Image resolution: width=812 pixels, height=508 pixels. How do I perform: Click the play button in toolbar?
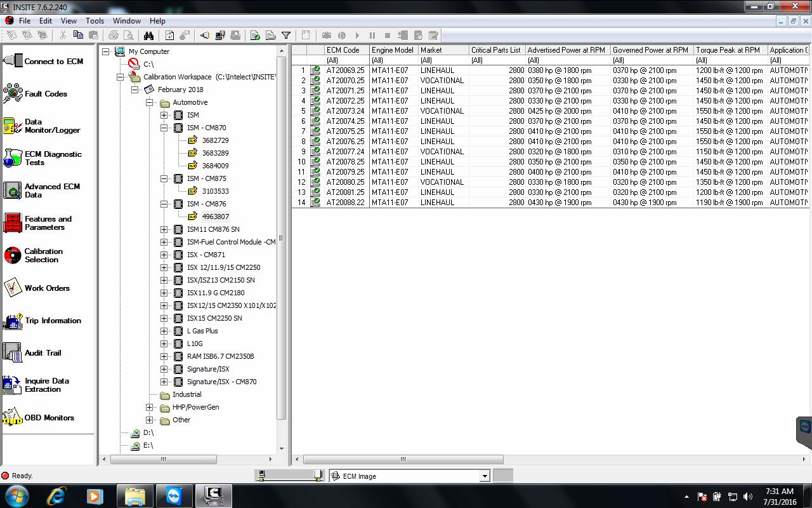pos(357,36)
